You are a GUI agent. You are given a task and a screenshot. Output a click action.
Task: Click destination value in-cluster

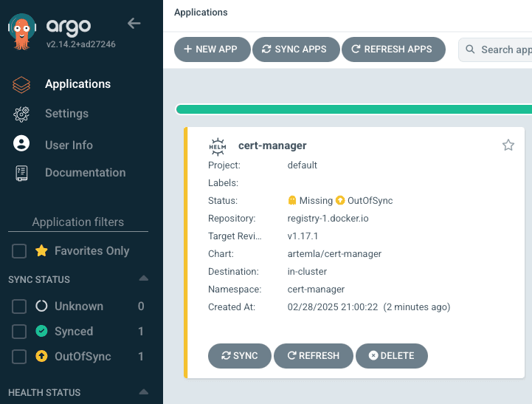pos(307,271)
